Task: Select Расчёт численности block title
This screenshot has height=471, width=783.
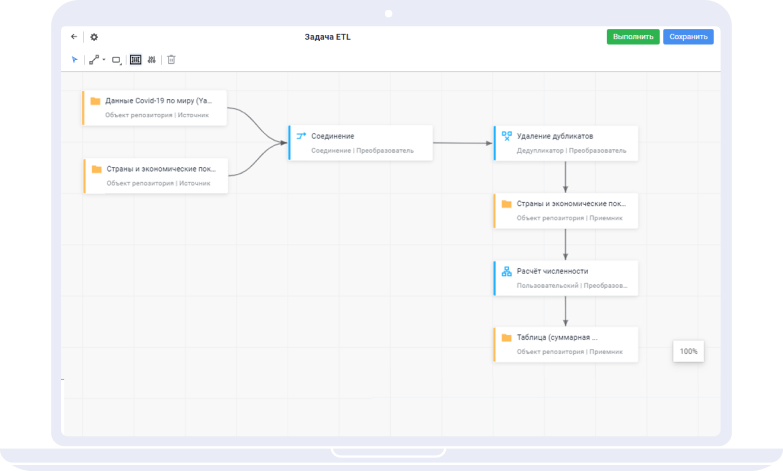Action: [552, 271]
